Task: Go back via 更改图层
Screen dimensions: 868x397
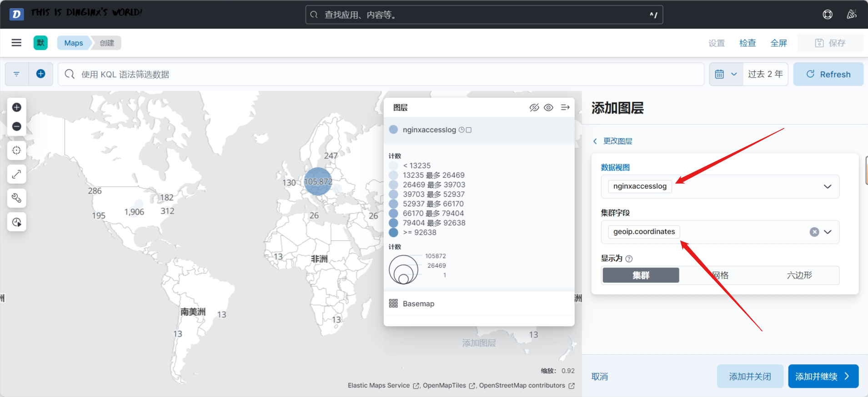Action: click(x=612, y=141)
